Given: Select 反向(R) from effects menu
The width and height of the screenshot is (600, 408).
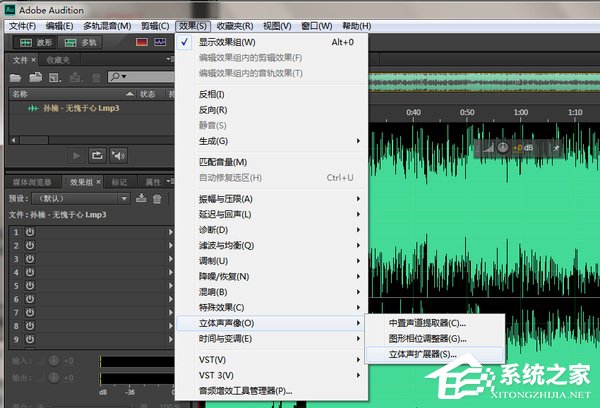Looking at the screenshot, I should 271,110.
